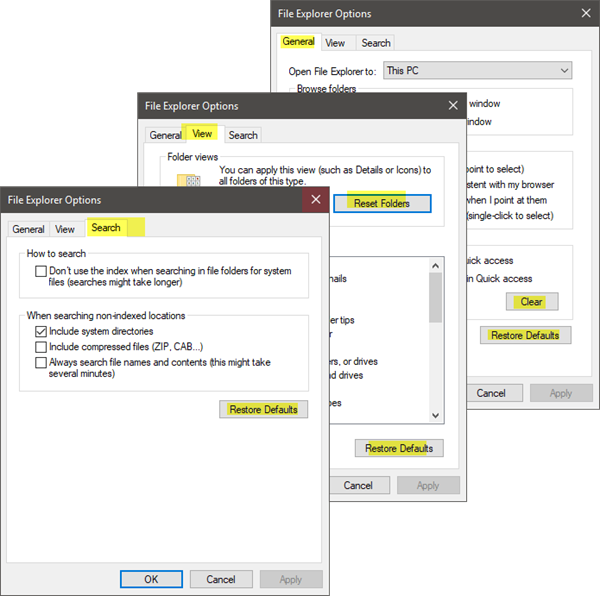Click Restore Defaults in the View dialog
600x596 pixels.
pyautogui.click(x=399, y=448)
